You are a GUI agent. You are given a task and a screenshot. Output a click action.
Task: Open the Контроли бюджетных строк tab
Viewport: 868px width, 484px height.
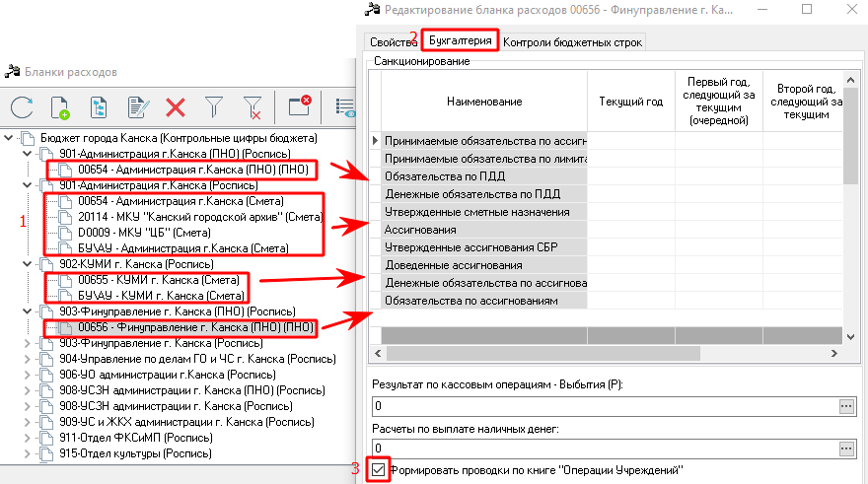(572, 42)
